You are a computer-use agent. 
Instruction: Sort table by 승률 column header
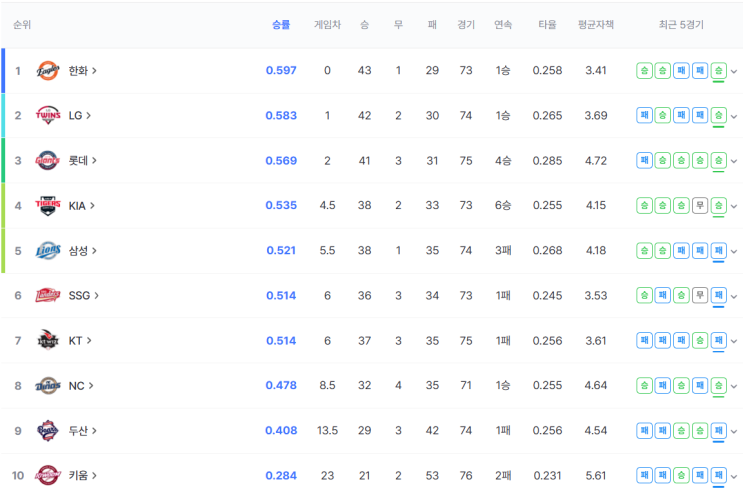click(281, 25)
